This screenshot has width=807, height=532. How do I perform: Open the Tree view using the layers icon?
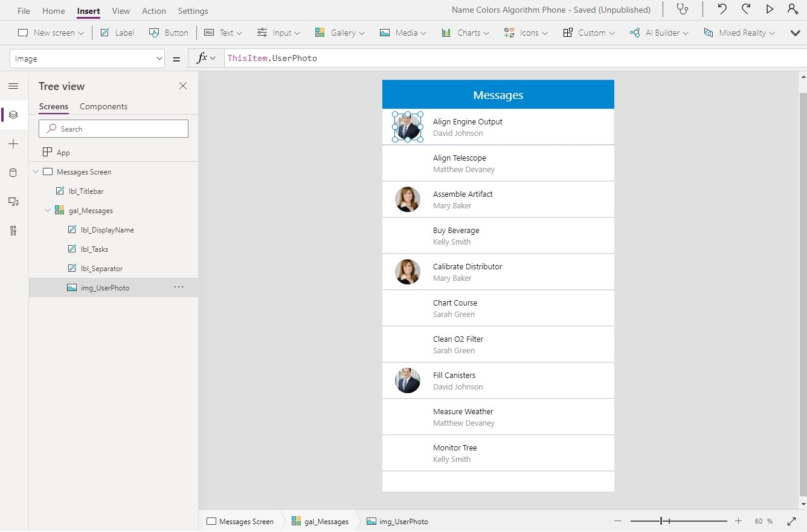(x=13, y=115)
